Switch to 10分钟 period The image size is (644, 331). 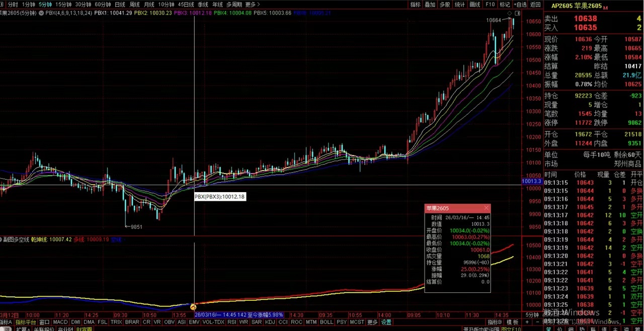click(166, 5)
